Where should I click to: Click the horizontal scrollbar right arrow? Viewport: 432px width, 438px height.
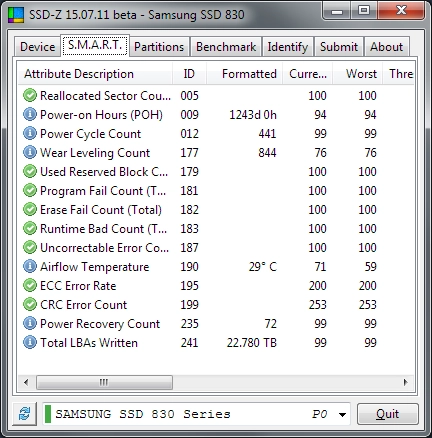tap(406, 382)
